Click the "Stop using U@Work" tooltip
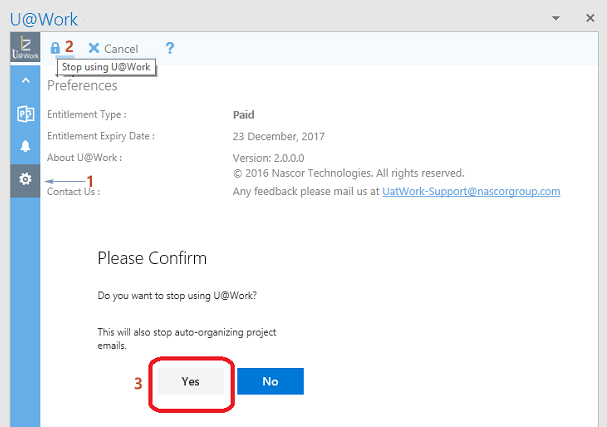This screenshot has height=427, width=607. [x=105, y=67]
